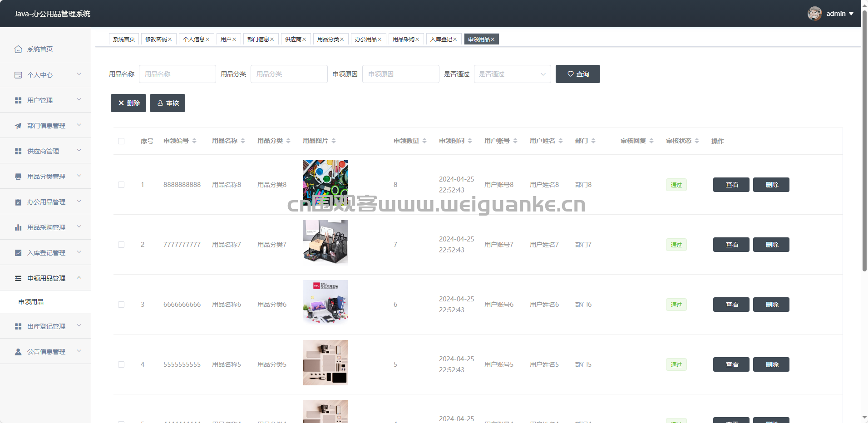
Task: Check the row with 申领编号 8888888888
Action: pyautogui.click(x=121, y=185)
